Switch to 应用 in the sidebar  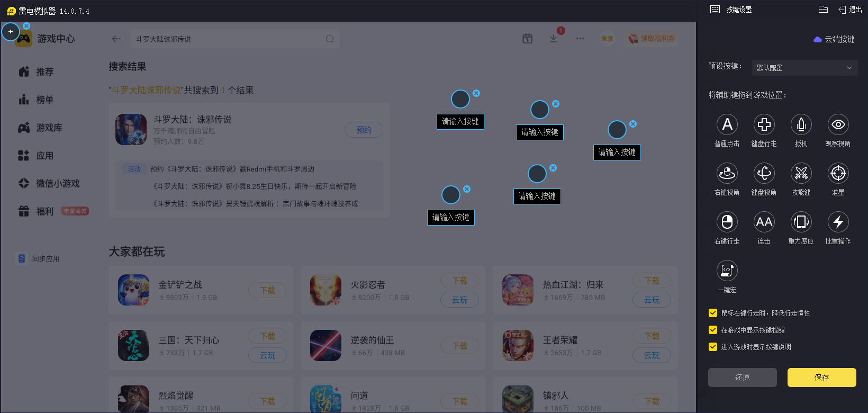[x=36, y=156]
